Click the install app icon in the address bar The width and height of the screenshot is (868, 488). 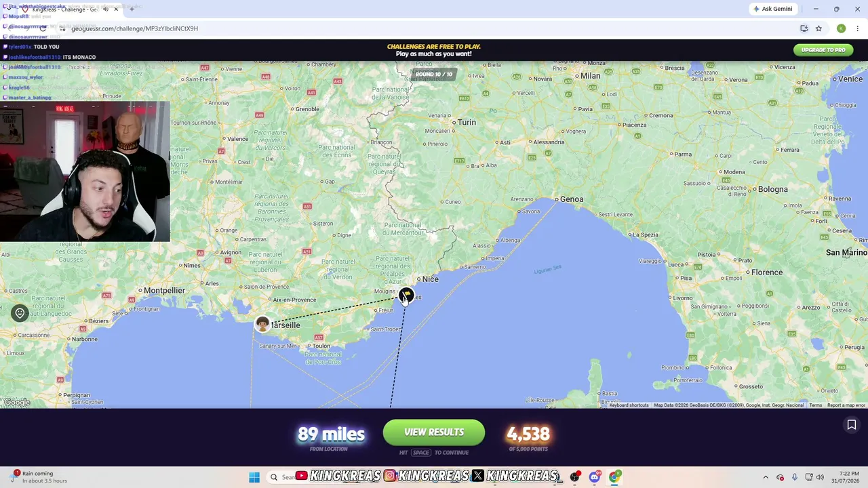click(804, 28)
